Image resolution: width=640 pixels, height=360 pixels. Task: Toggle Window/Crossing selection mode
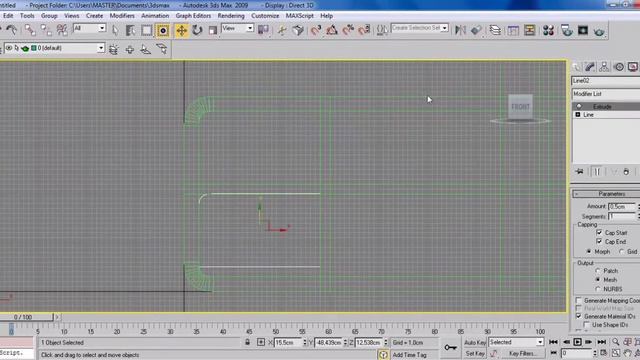pyautogui.click(x=163, y=30)
